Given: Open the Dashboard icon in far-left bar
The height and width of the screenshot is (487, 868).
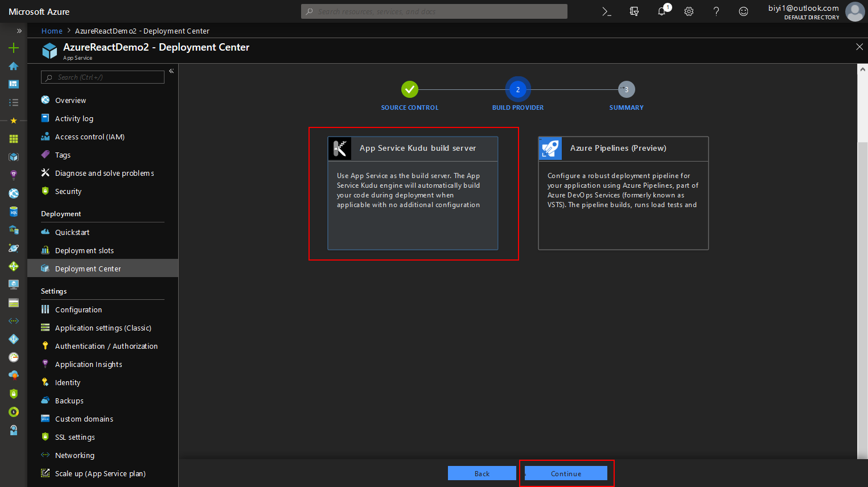Looking at the screenshot, I should (14, 84).
